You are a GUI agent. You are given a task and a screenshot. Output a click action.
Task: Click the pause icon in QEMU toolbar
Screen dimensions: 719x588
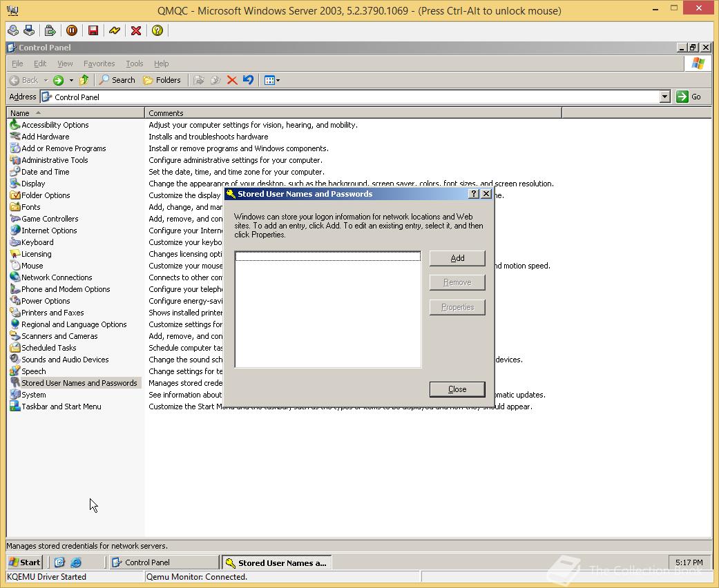[72, 30]
